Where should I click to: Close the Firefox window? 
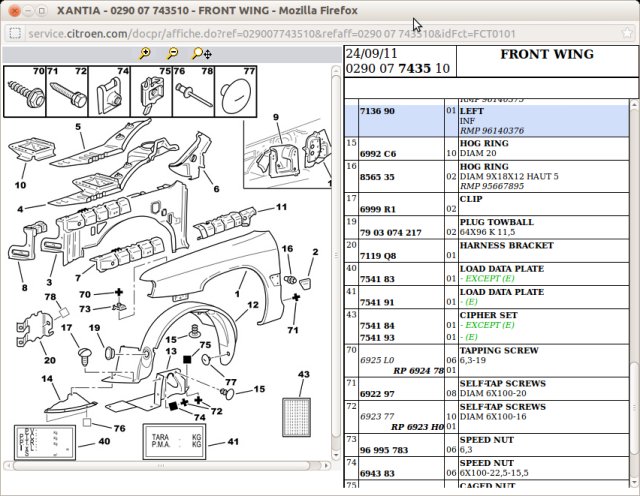pyautogui.click(x=14, y=11)
